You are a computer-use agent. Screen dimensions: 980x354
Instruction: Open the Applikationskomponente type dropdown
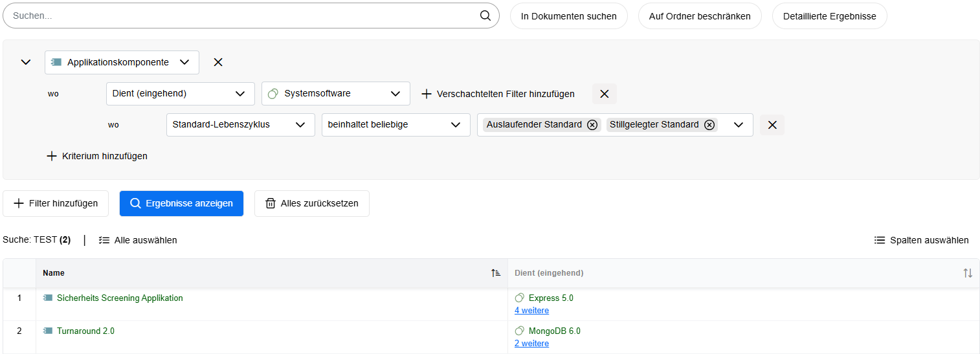pyautogui.click(x=122, y=62)
